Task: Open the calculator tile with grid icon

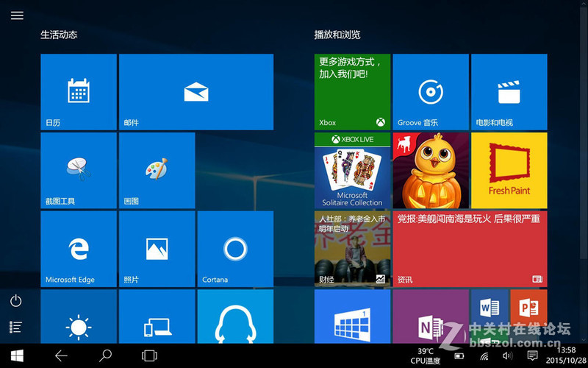Action: tap(352, 316)
